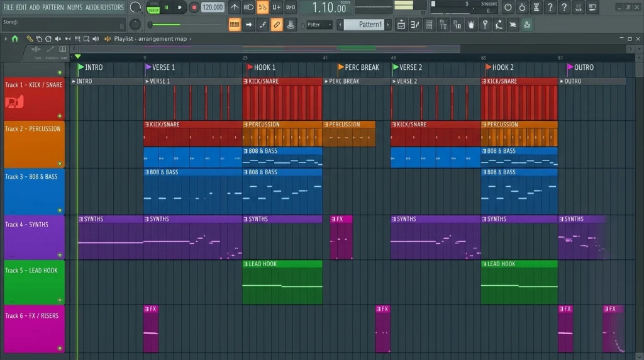The image size is (644, 360).
Task: Open the PATTERN menu
Action: (53, 8)
